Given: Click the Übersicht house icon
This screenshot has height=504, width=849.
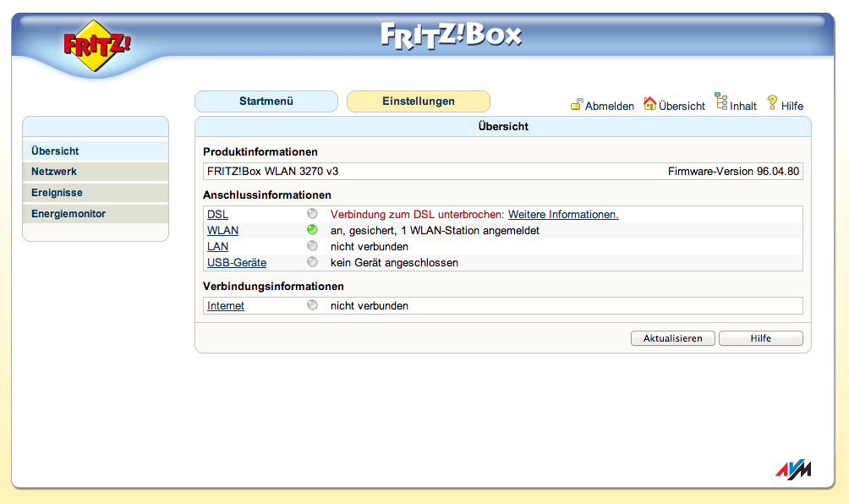Looking at the screenshot, I should point(649,103).
